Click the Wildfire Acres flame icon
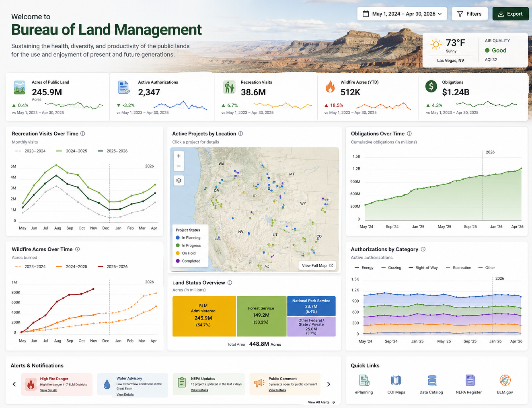This screenshot has width=532, height=408. click(x=330, y=86)
